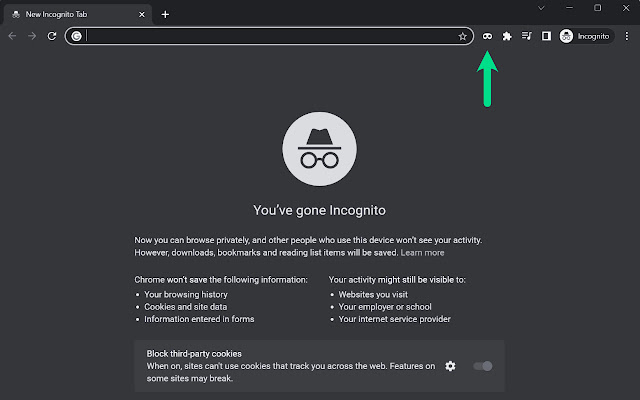Open the Extensions puzzle piece menu
The width and height of the screenshot is (640, 400).
pos(507,36)
